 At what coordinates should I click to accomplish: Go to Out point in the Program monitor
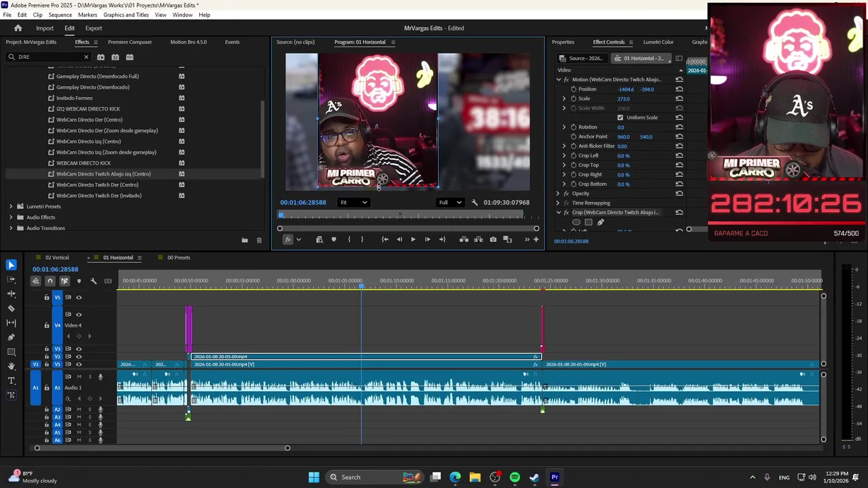tap(442, 239)
